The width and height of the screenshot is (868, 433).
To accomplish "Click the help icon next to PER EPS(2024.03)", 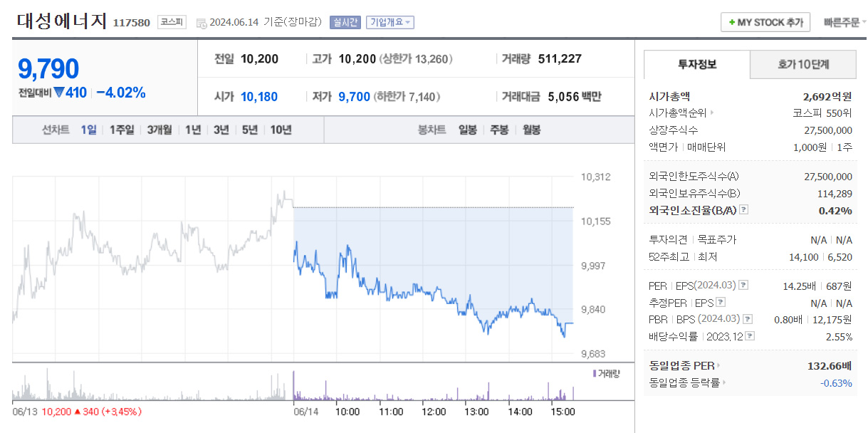I will coord(743,286).
